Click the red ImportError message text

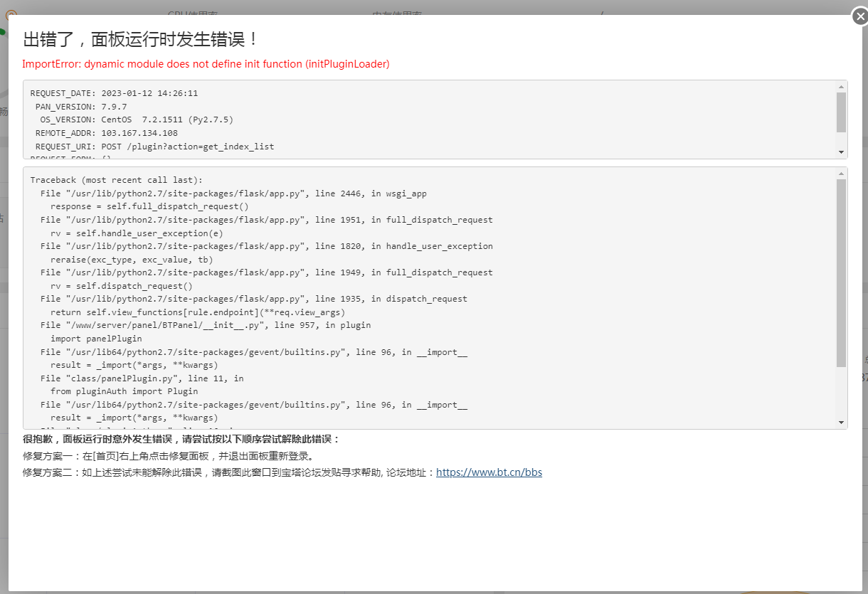click(206, 64)
